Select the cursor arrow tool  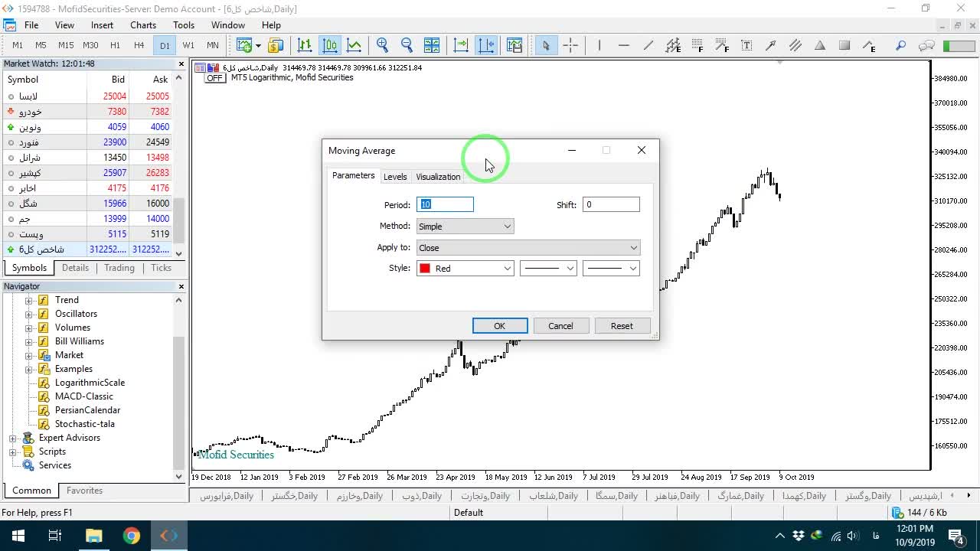[x=546, y=45]
